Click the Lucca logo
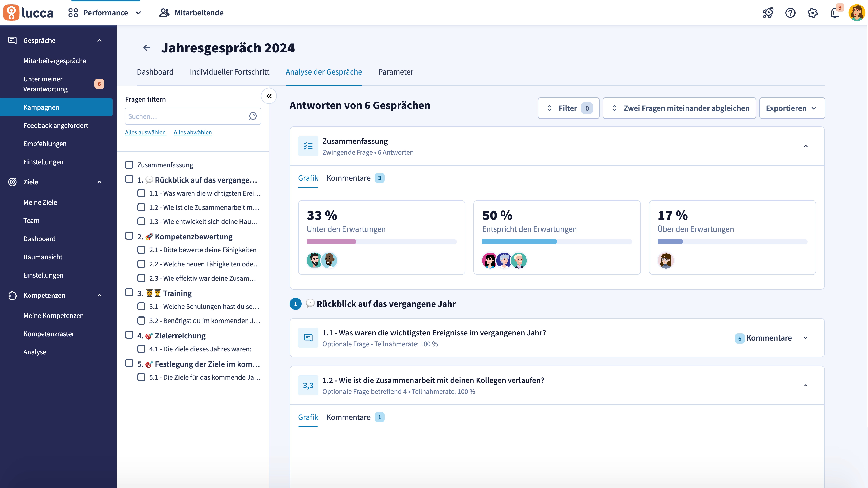The height and width of the screenshot is (488, 868). click(x=28, y=13)
